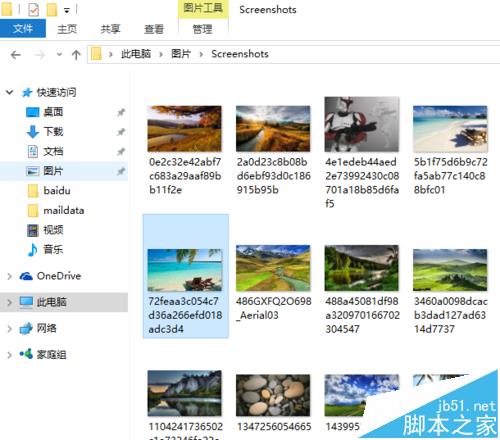The width and height of the screenshot is (500, 440).
Task: Switch to the 查看 ribbon tab
Action: (x=154, y=29)
